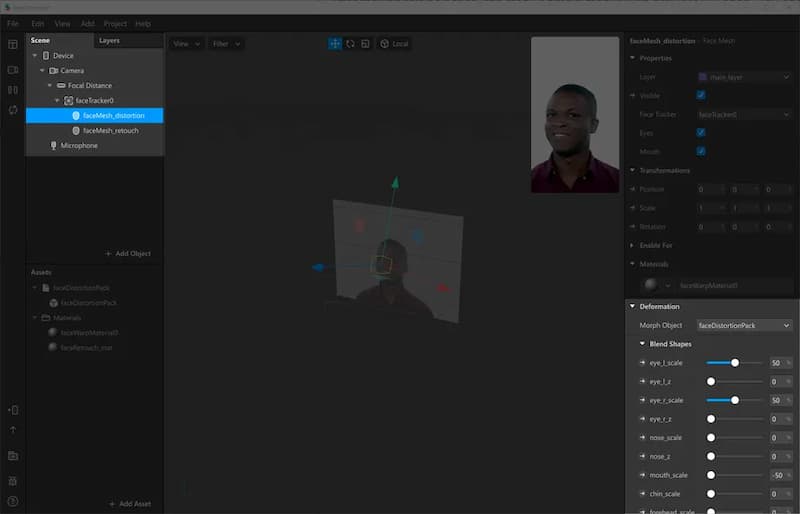Viewport: 800px width, 514px height.
Task: Click the Microphone icon in scene tree
Action: click(x=54, y=145)
